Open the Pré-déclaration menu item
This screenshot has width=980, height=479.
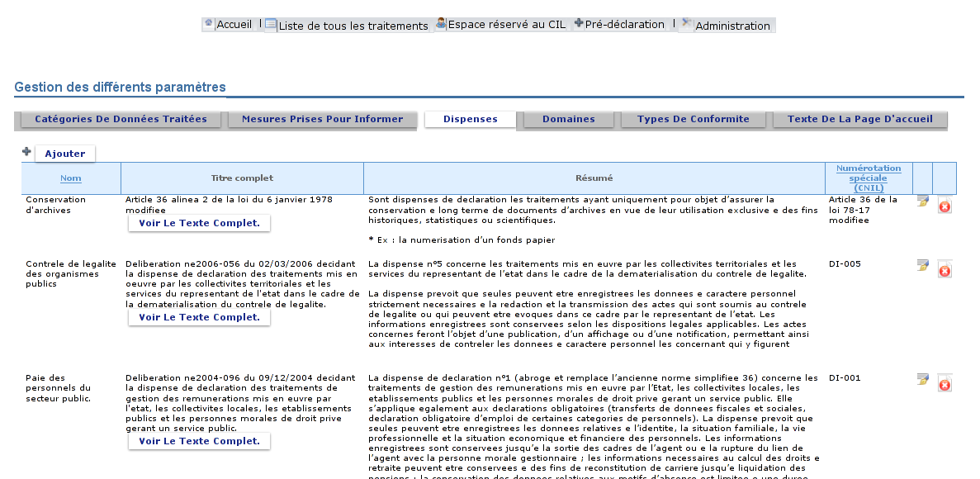(x=623, y=25)
